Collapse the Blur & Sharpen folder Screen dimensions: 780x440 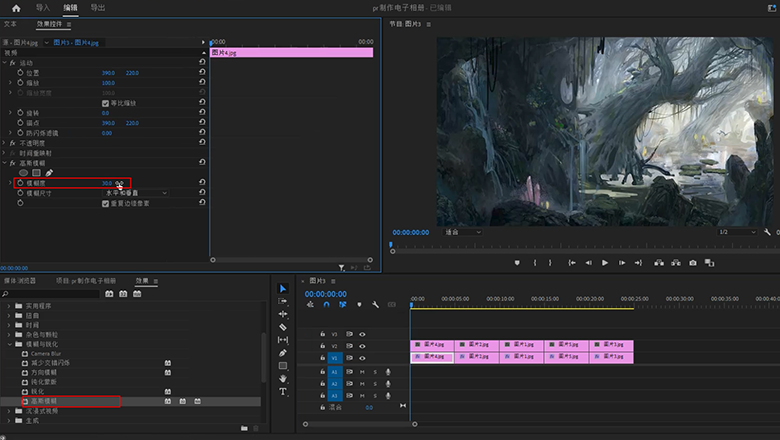(9, 344)
